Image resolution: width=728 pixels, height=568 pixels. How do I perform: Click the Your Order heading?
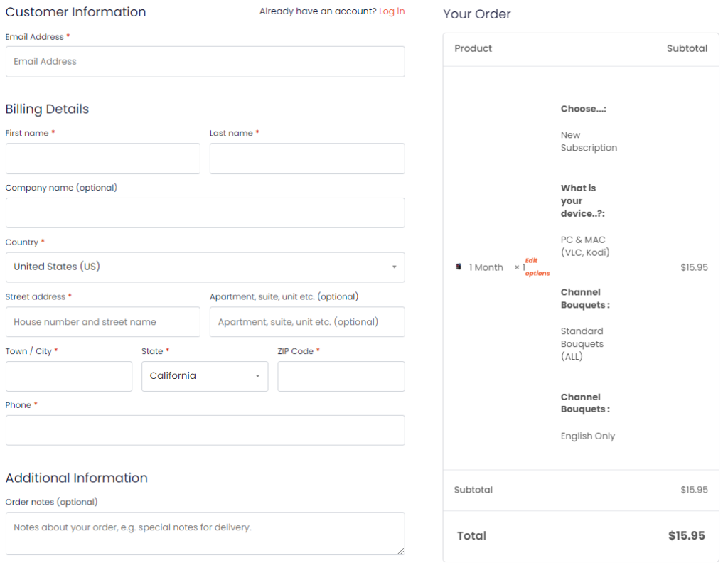point(477,14)
